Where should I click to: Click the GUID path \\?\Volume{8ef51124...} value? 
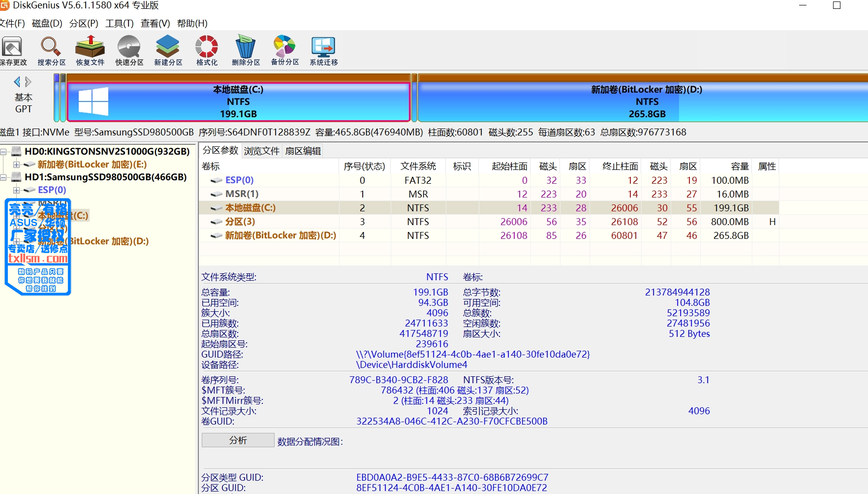pos(473,355)
